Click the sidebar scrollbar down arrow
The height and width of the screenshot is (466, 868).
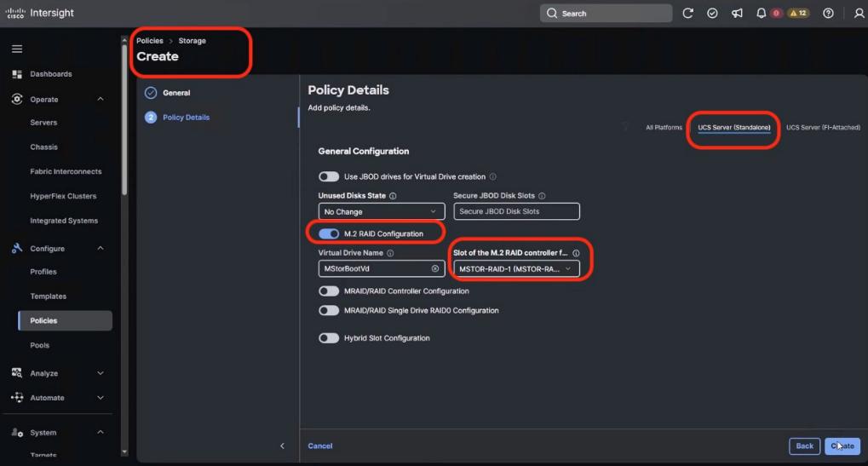coord(124,452)
